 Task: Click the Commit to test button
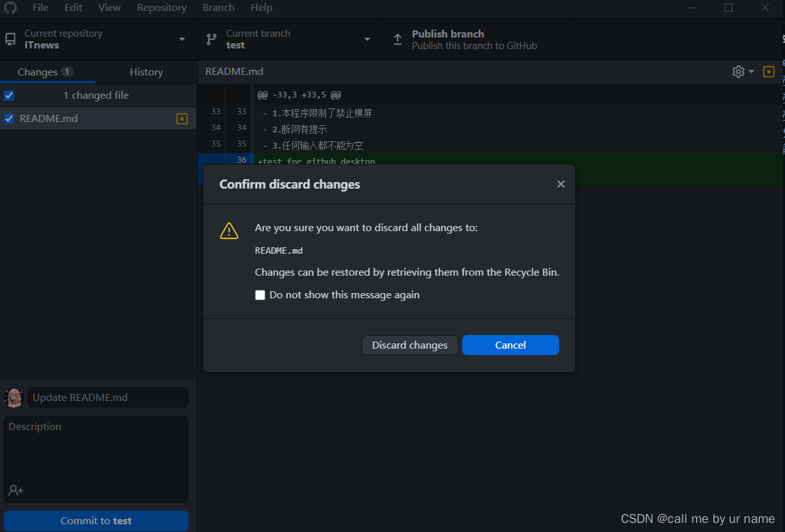pos(96,521)
